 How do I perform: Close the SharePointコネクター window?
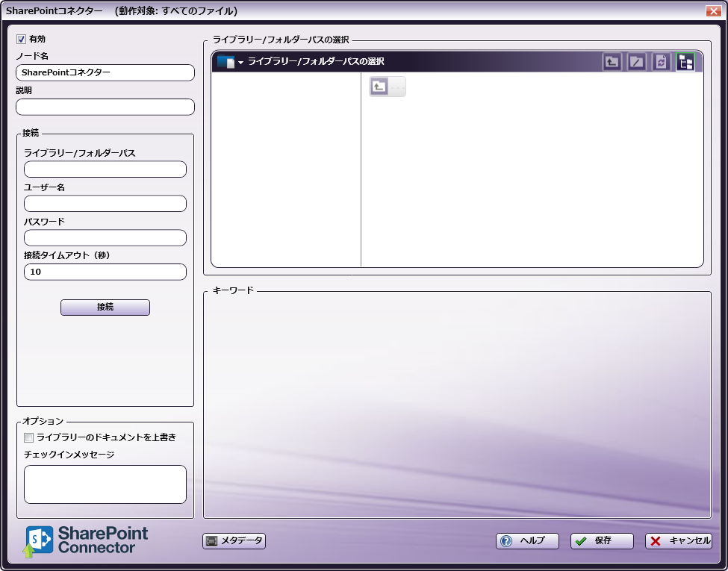pos(712,11)
